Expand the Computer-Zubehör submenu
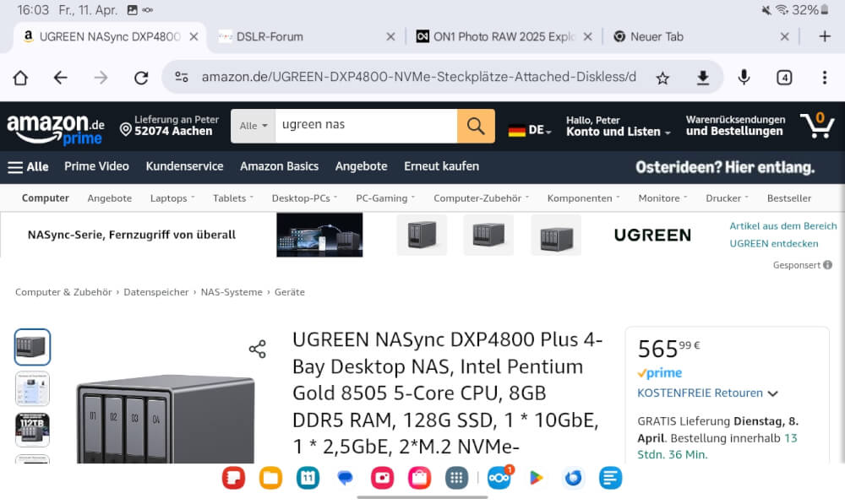Screen dimensions: 845x504 482,198
